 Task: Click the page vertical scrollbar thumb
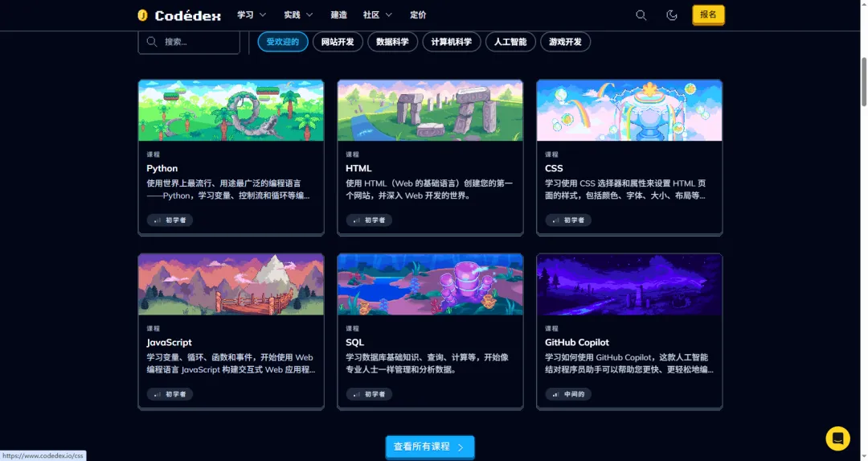863,81
